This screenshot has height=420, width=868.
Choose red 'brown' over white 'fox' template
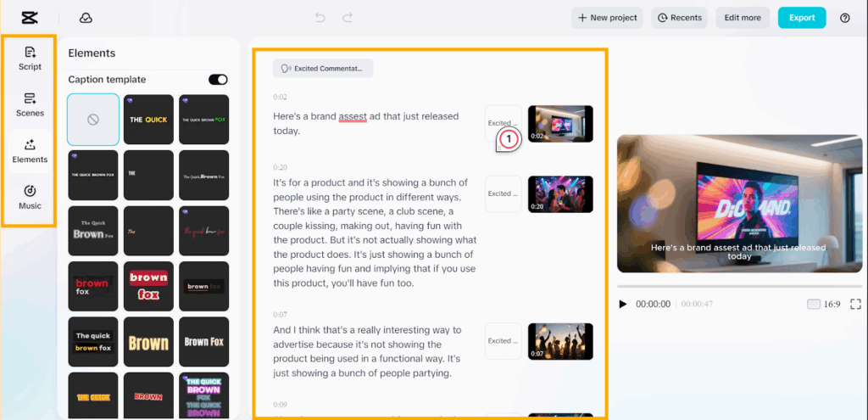93,286
